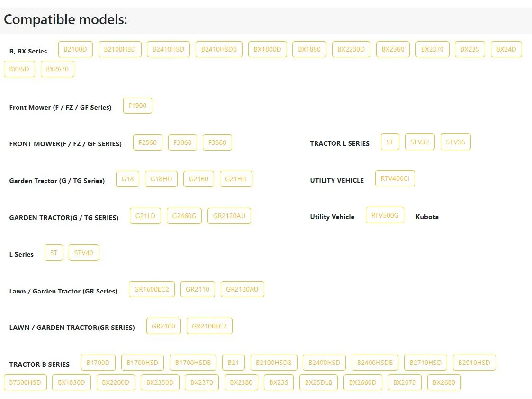Select the RTV400Ci utility vehicle tag

395,178
